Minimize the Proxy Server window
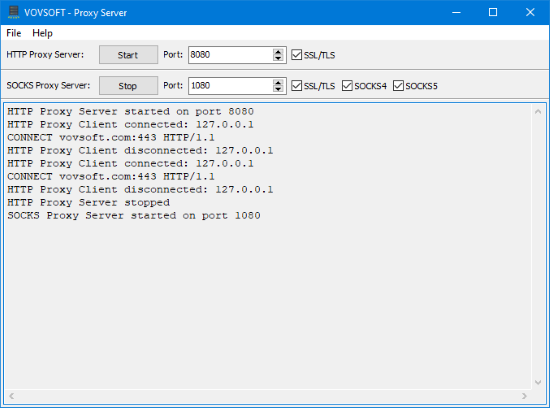 [x=456, y=12]
